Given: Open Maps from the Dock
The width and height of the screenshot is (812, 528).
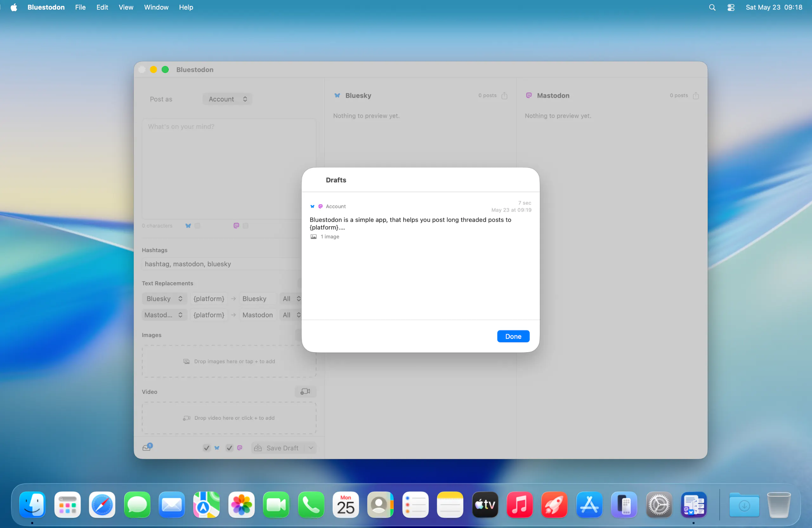Looking at the screenshot, I should pos(206,505).
